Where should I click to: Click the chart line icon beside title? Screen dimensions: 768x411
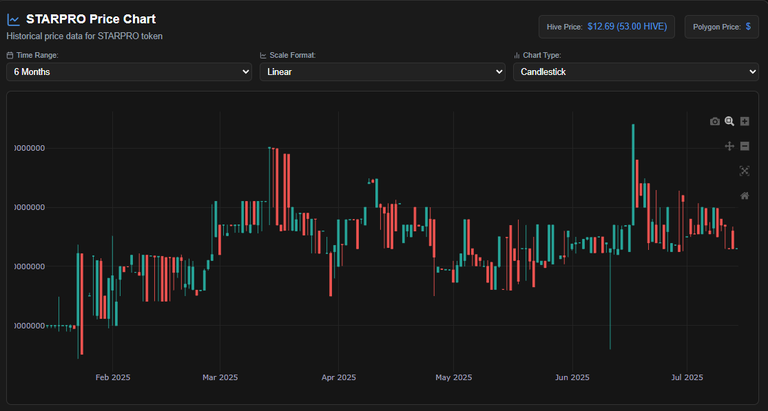click(13, 20)
